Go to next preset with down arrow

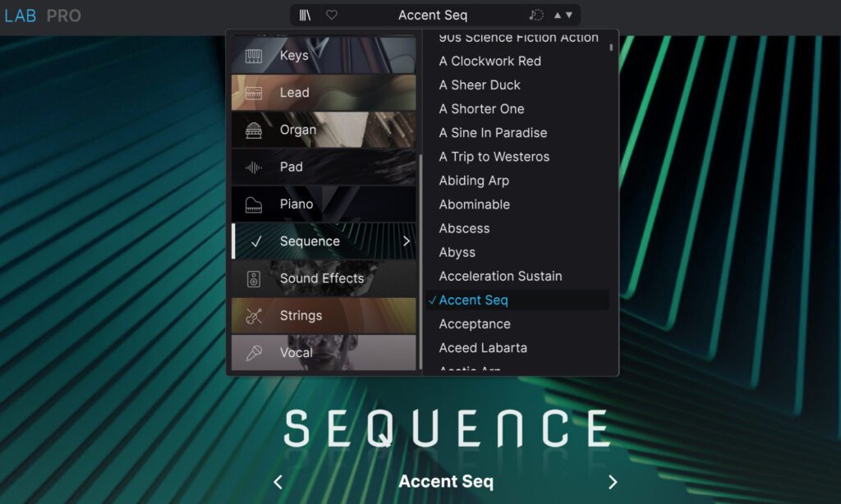(x=569, y=15)
